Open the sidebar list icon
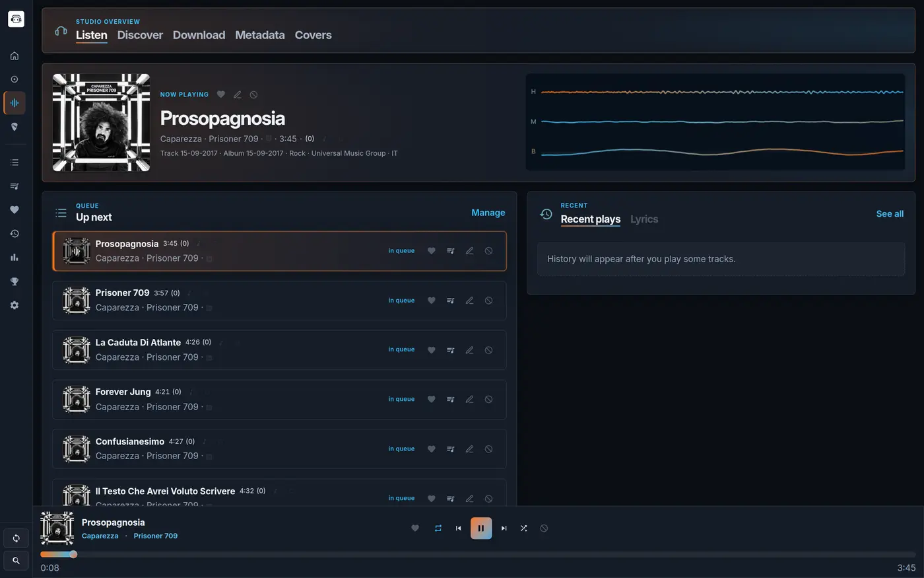The width and height of the screenshot is (924, 578). pos(15,163)
